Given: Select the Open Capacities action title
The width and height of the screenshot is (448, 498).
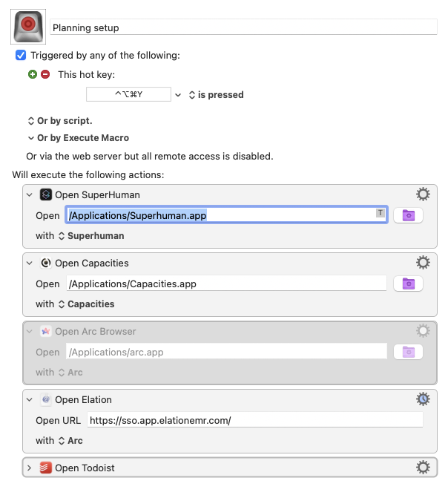Looking at the screenshot, I should [x=92, y=263].
